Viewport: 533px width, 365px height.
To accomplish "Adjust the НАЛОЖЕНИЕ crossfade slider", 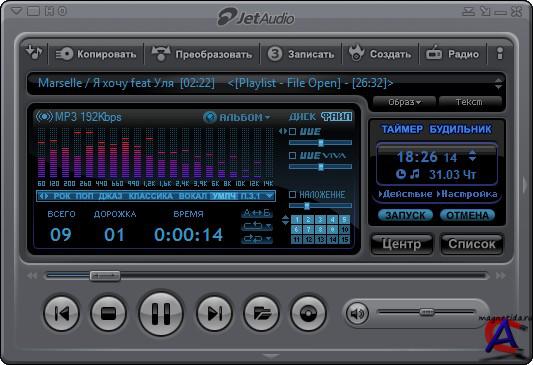I will [321, 206].
